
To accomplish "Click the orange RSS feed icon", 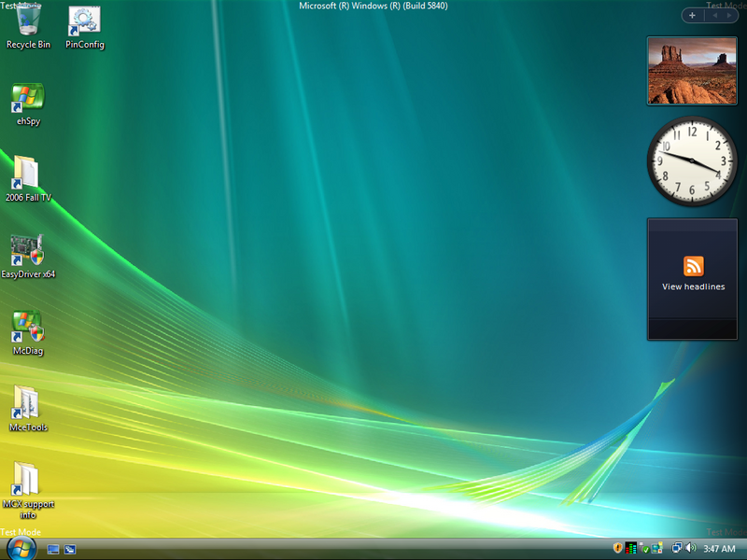I will [693, 265].
